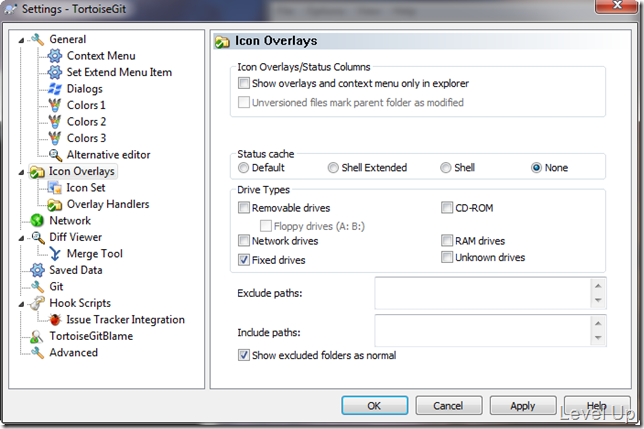Click the Colors 3 palette icon
This screenshot has height=429, width=644.
[55, 138]
